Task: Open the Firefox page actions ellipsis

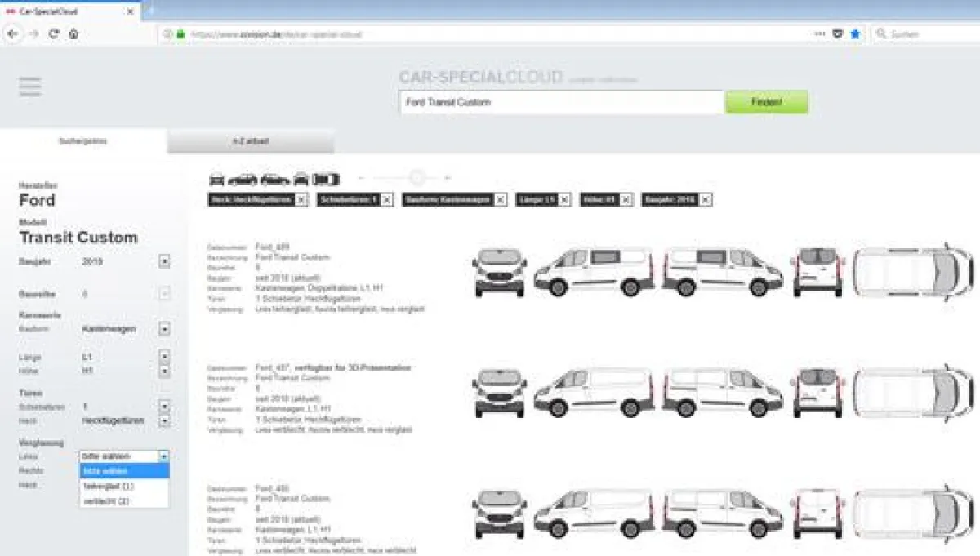Action: tap(820, 34)
